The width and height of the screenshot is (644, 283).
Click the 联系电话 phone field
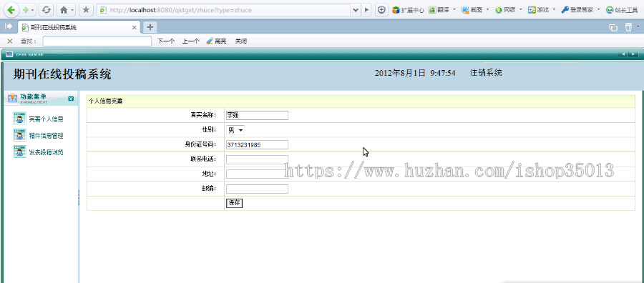coord(257,159)
